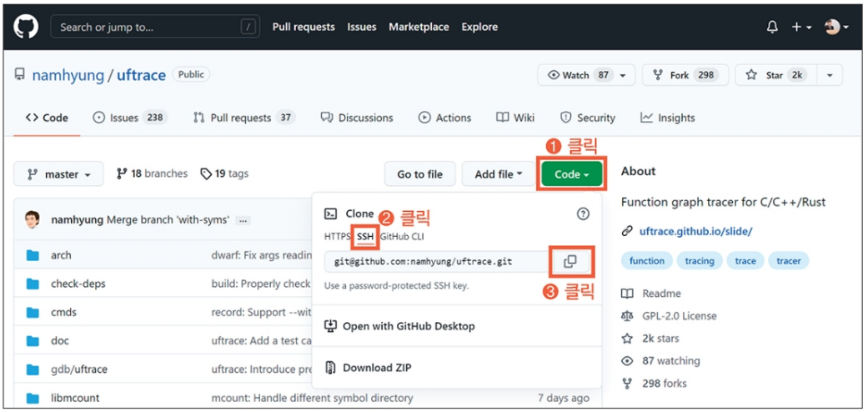Image resolution: width=868 pixels, height=412 pixels.
Task: Select the SSH clone option
Action: point(365,237)
